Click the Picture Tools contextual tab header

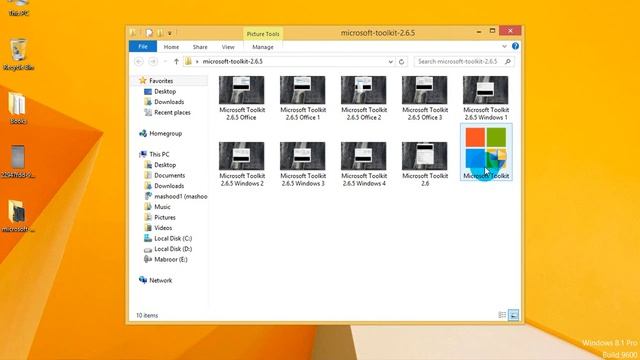(263, 34)
